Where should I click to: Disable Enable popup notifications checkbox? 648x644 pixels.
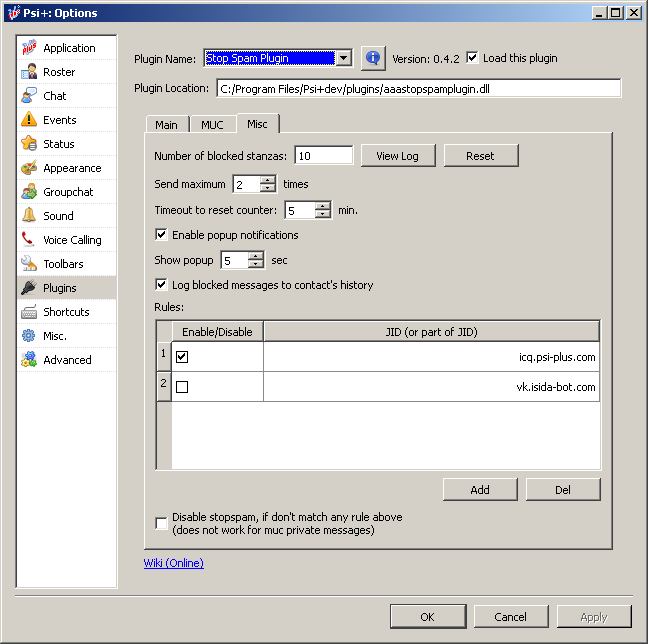162,235
